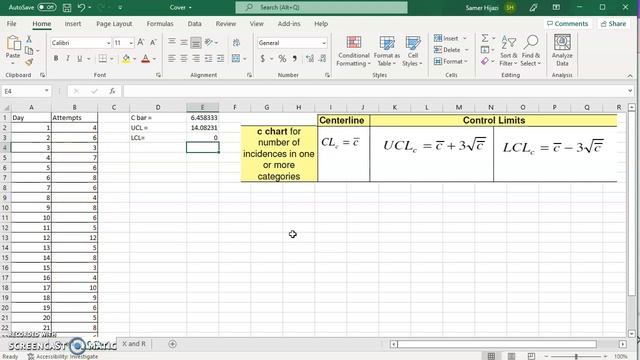Select cell E2 with value 14.08231

[x=202, y=127]
